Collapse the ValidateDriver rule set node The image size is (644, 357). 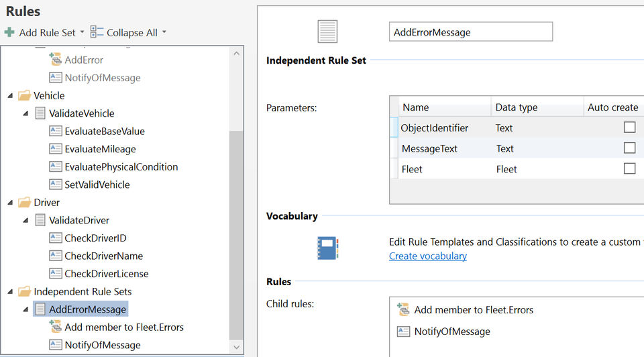point(25,220)
